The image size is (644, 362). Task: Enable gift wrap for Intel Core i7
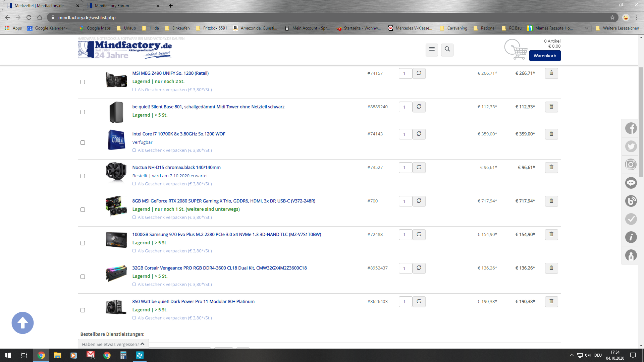coord(134,150)
